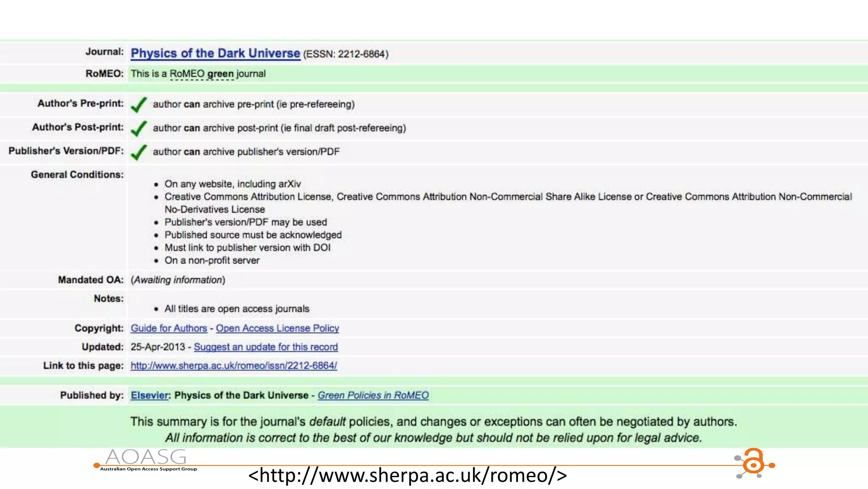This screenshot has height=489, width=868.
Task: Click the 'Must link to publisher version with DOI' bullet
Action: [248, 248]
